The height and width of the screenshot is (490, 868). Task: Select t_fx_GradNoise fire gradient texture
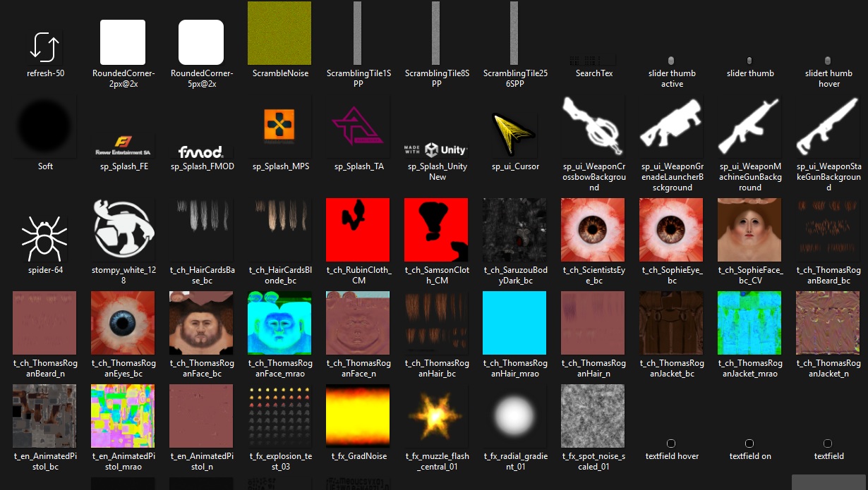pos(358,416)
